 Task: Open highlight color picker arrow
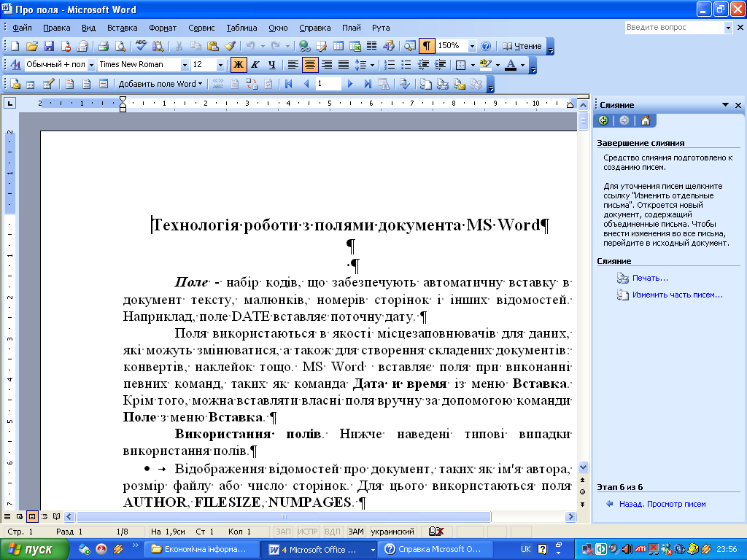click(498, 64)
